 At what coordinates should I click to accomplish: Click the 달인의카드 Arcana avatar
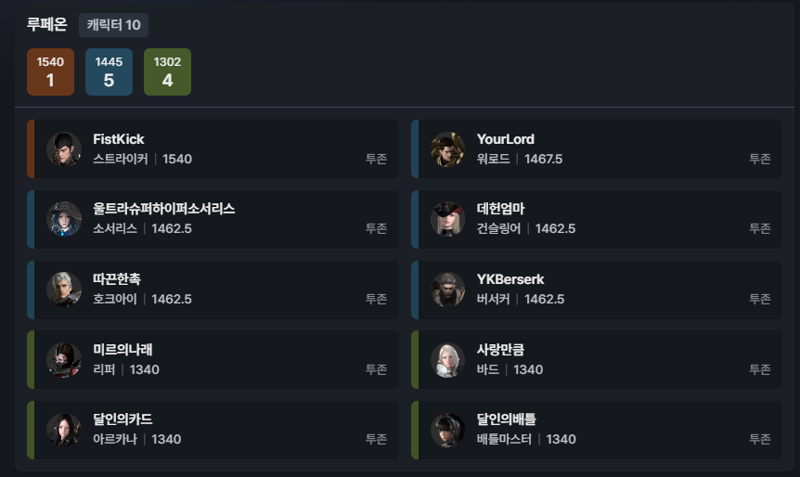click(x=64, y=430)
